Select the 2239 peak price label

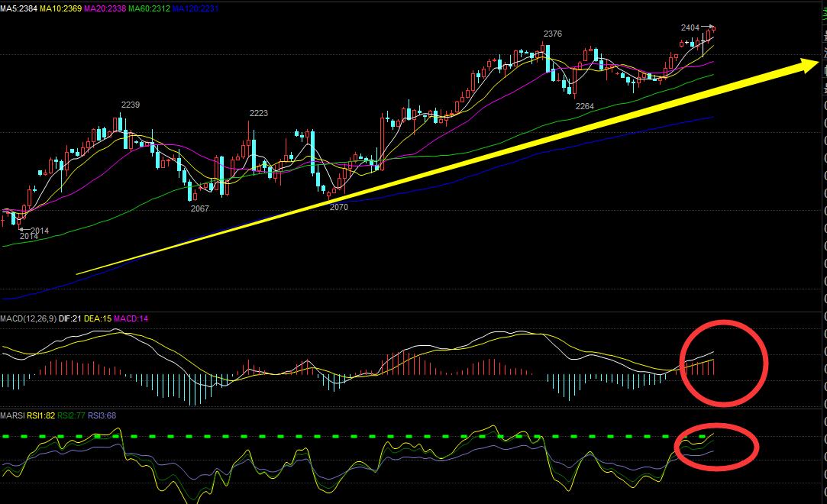pyautogui.click(x=130, y=105)
